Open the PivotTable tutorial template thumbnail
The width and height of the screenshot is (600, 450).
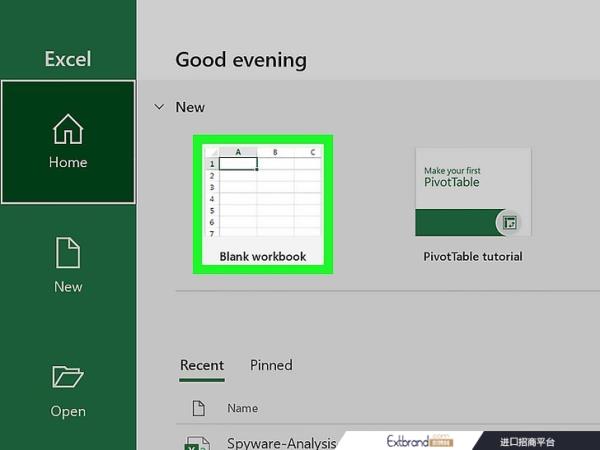(473, 191)
